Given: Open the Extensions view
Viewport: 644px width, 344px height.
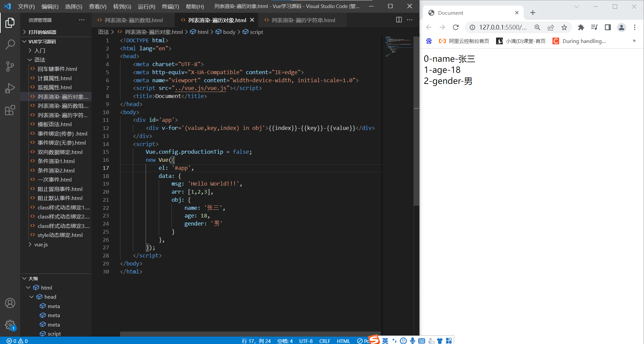Looking at the screenshot, I should click(10, 110).
